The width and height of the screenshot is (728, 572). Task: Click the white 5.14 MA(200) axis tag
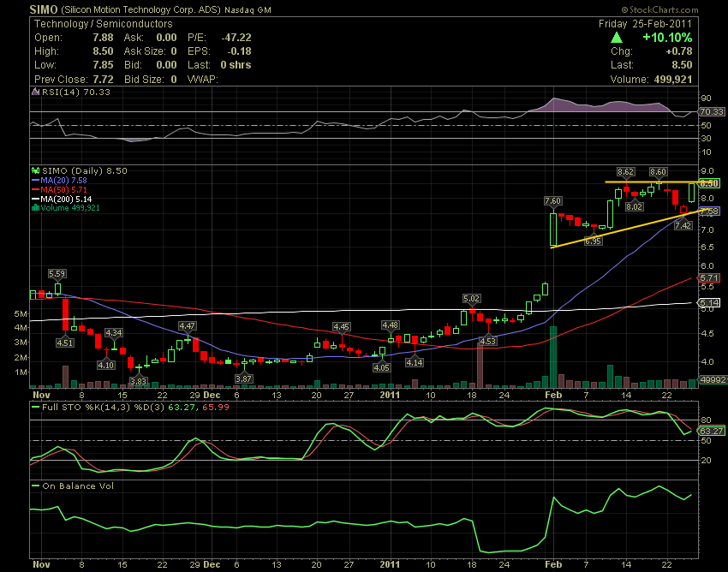click(x=709, y=303)
